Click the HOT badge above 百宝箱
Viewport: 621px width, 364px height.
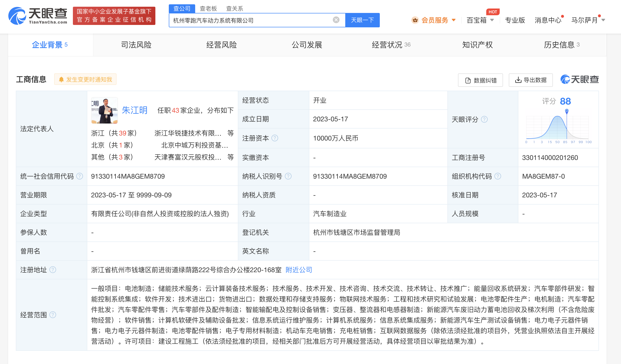coord(493,12)
